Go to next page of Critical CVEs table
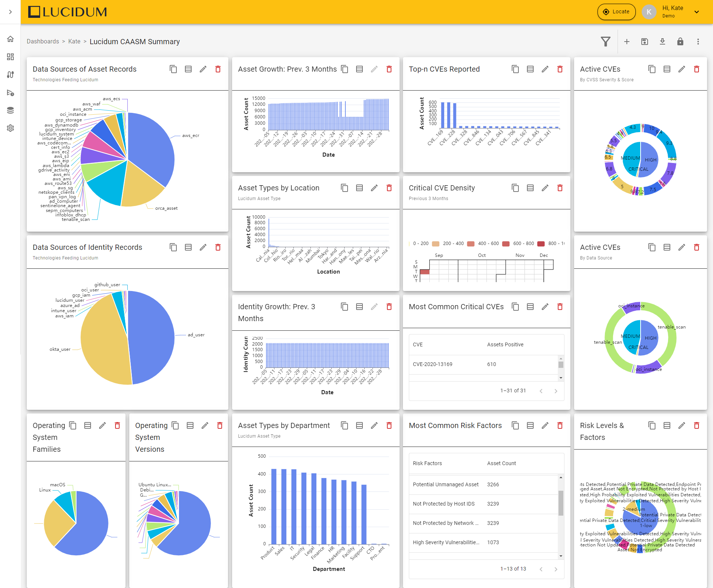This screenshot has width=713, height=588. pyautogui.click(x=556, y=391)
